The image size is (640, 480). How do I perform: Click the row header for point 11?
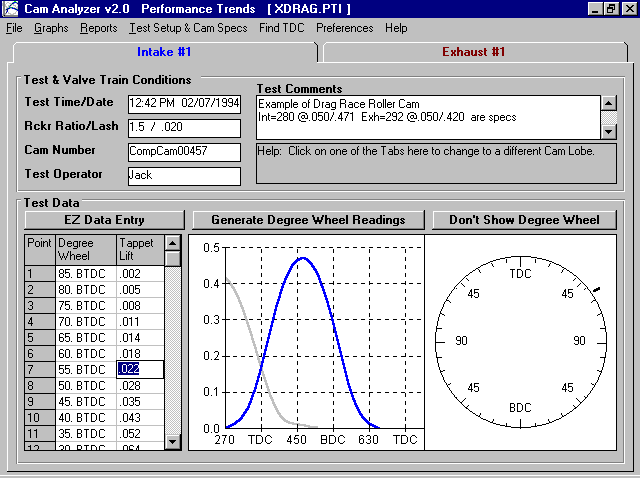40,433
